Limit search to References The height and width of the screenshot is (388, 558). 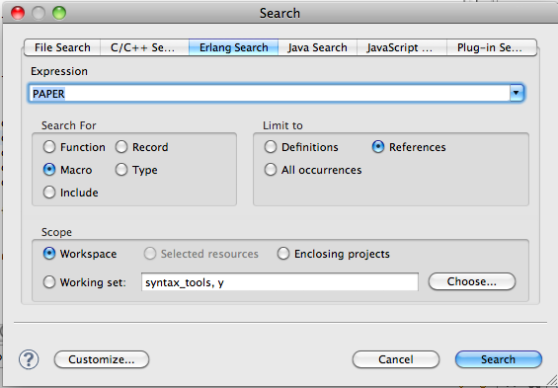(x=378, y=147)
